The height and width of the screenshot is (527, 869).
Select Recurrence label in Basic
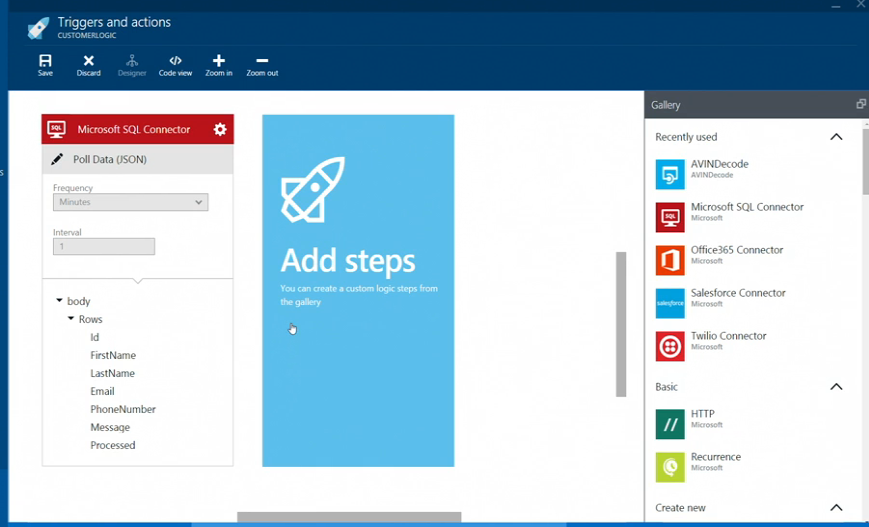(x=715, y=457)
